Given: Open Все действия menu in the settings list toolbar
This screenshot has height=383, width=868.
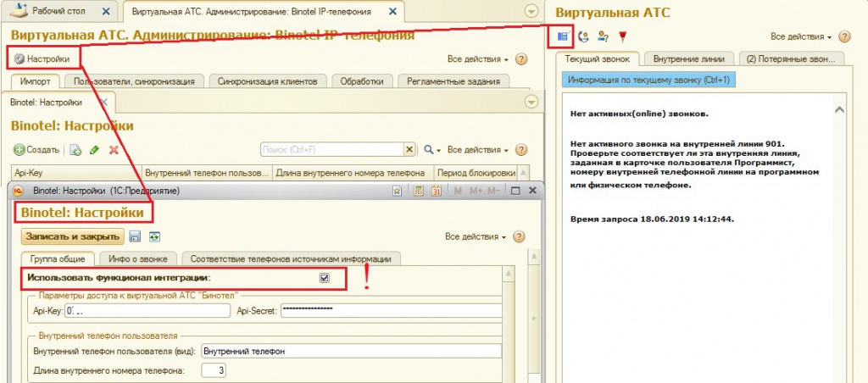Looking at the screenshot, I should (478, 150).
